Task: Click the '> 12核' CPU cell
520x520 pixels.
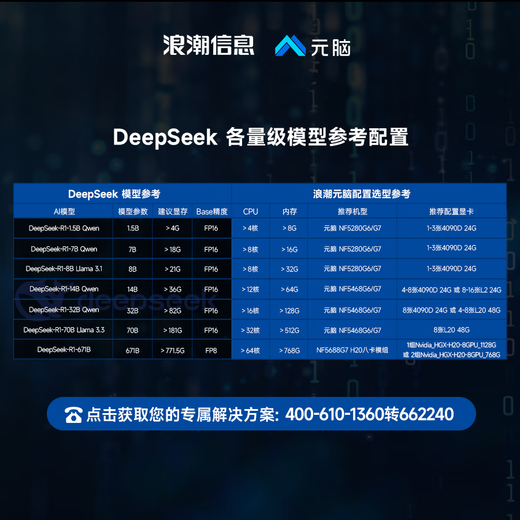Action: click(x=250, y=289)
